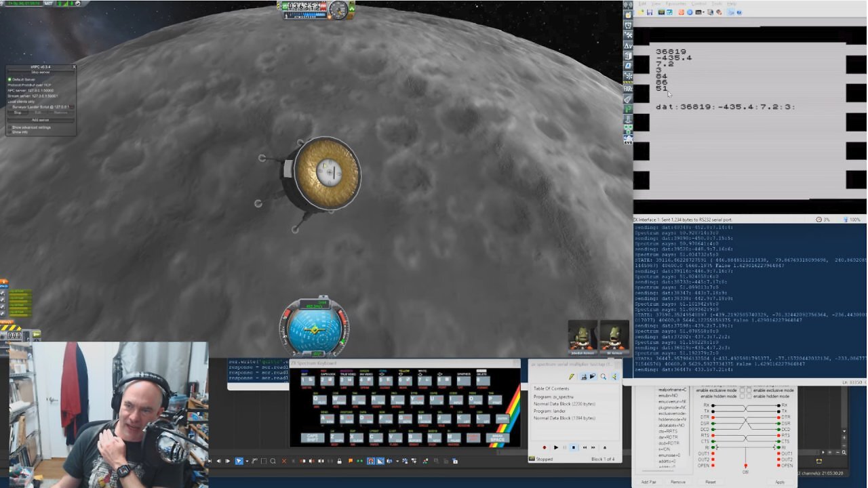Screen dimensions: 868x488
Task: Toggle left 'enable exclusive mode' checkbox
Action: [x=743, y=390]
